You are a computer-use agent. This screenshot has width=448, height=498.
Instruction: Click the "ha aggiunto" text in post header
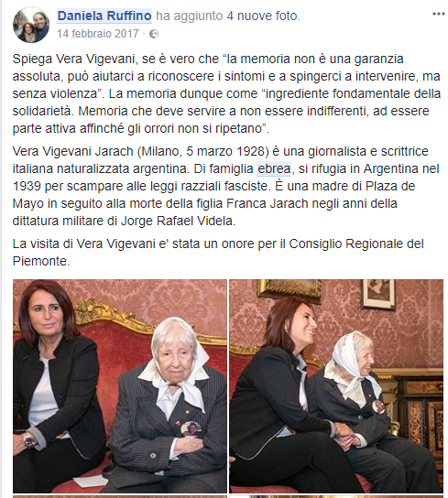[x=189, y=16]
